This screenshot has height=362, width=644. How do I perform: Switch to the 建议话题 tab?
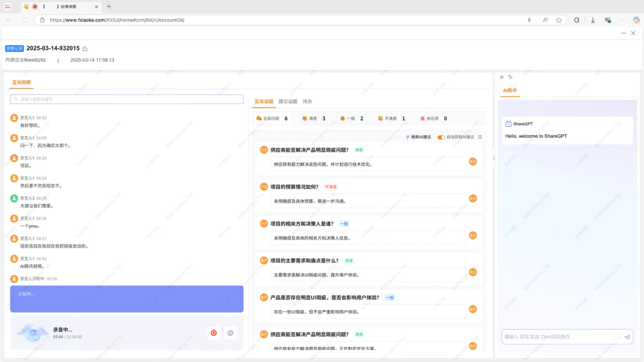point(288,102)
